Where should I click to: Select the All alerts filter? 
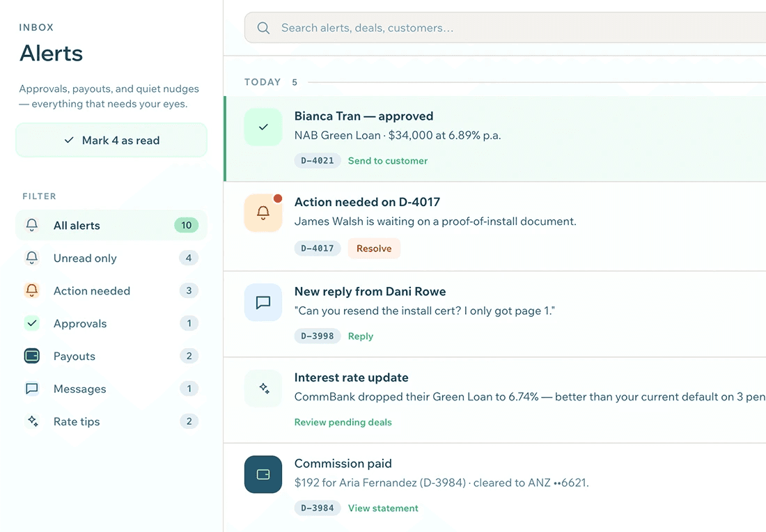tap(111, 225)
